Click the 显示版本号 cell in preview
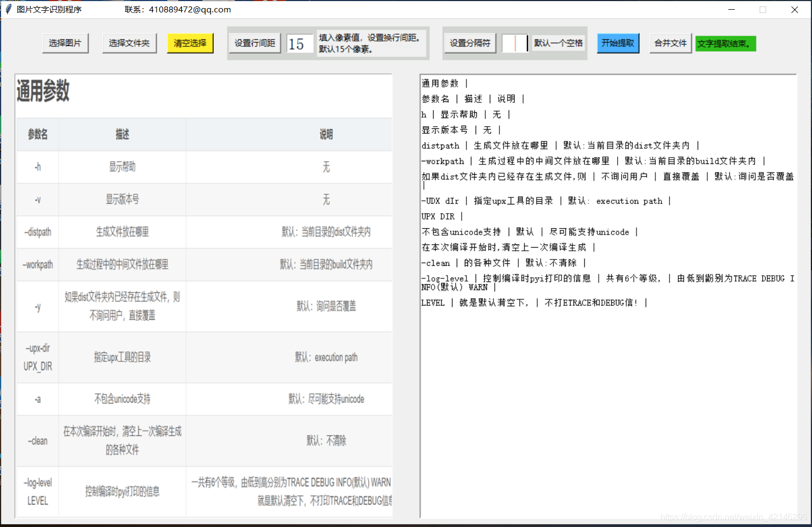812x527 pixels. 123,199
